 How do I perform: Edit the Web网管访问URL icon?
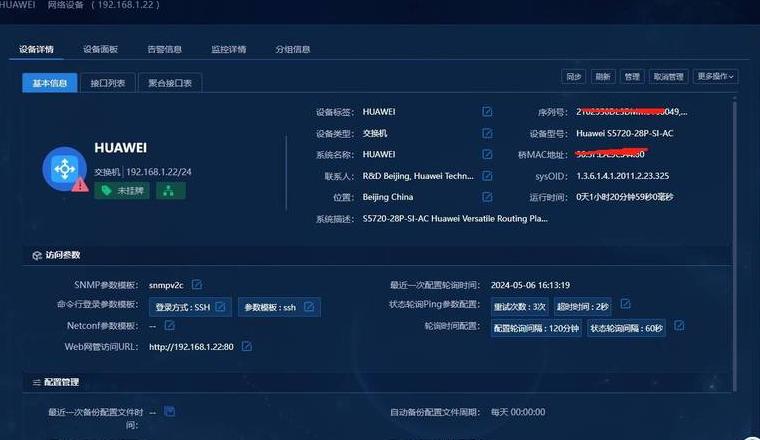246,346
